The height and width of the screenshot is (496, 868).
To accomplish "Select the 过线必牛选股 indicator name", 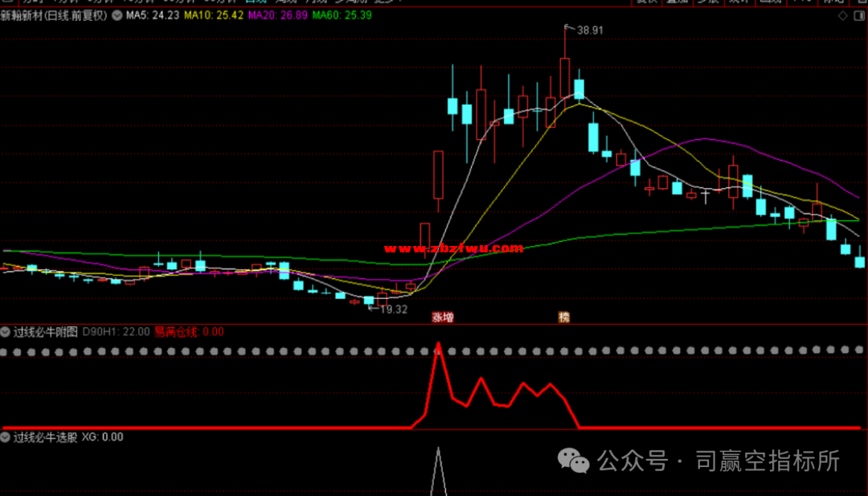I will pos(45,437).
